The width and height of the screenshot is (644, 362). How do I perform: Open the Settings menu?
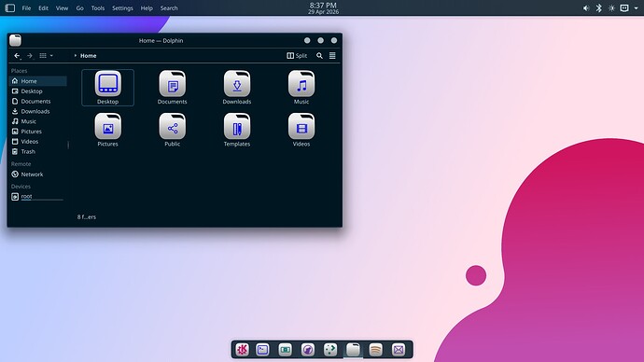pos(122,8)
